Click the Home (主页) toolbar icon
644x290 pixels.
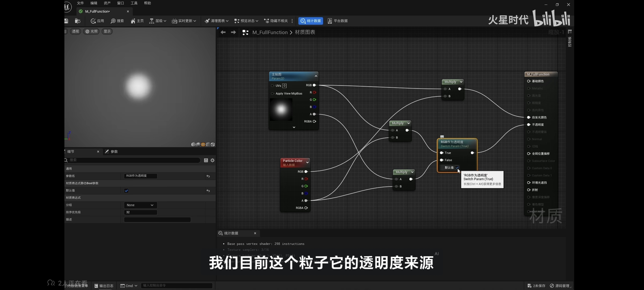[x=133, y=21]
